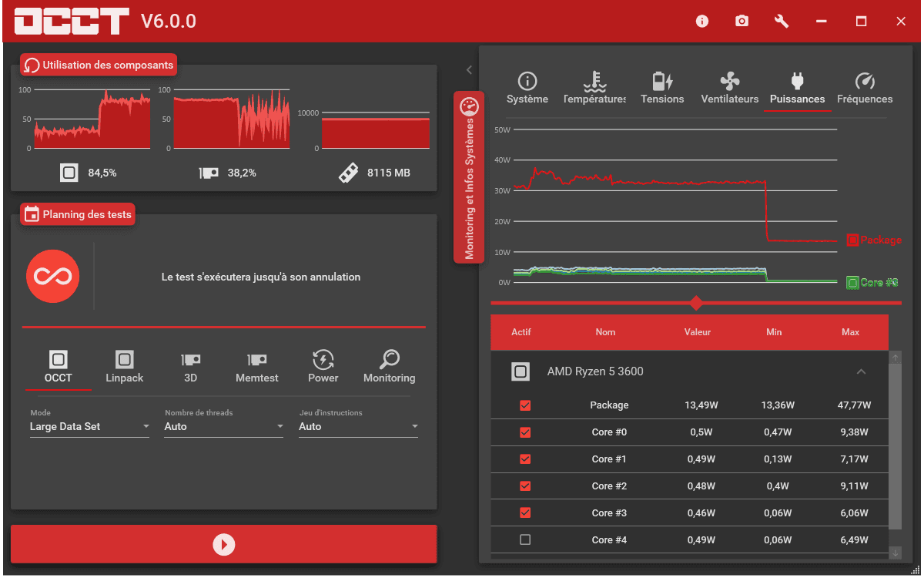Minimize the OCCT window

[x=822, y=22]
